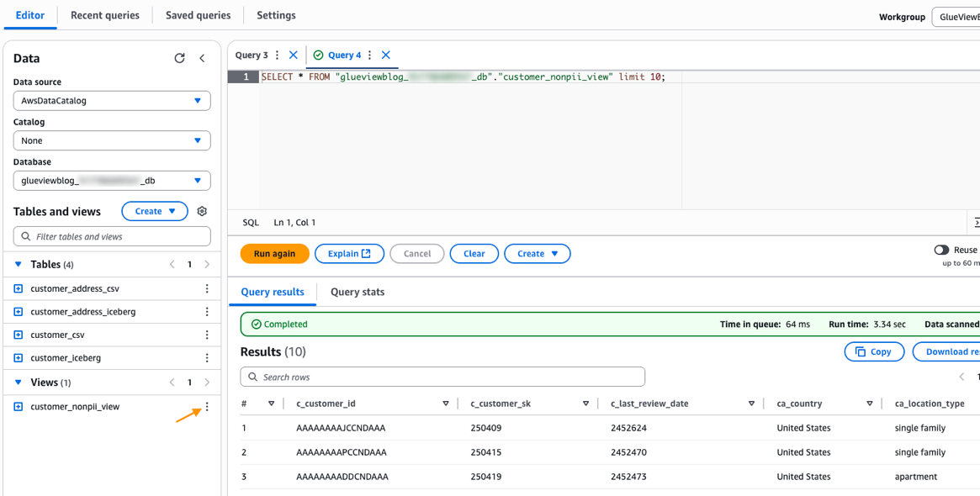
Task: Refresh the Data panel
Action: pos(179,58)
